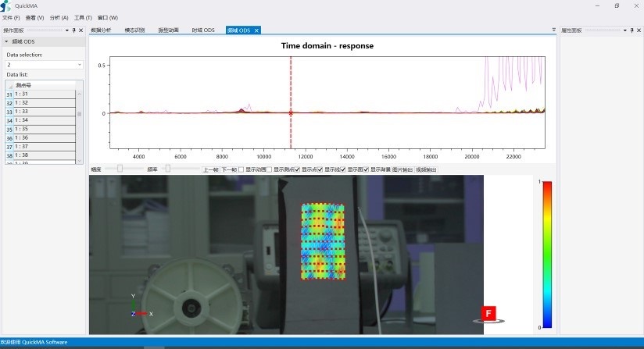Enable the 显示动画 checkbox

[x=241, y=169]
